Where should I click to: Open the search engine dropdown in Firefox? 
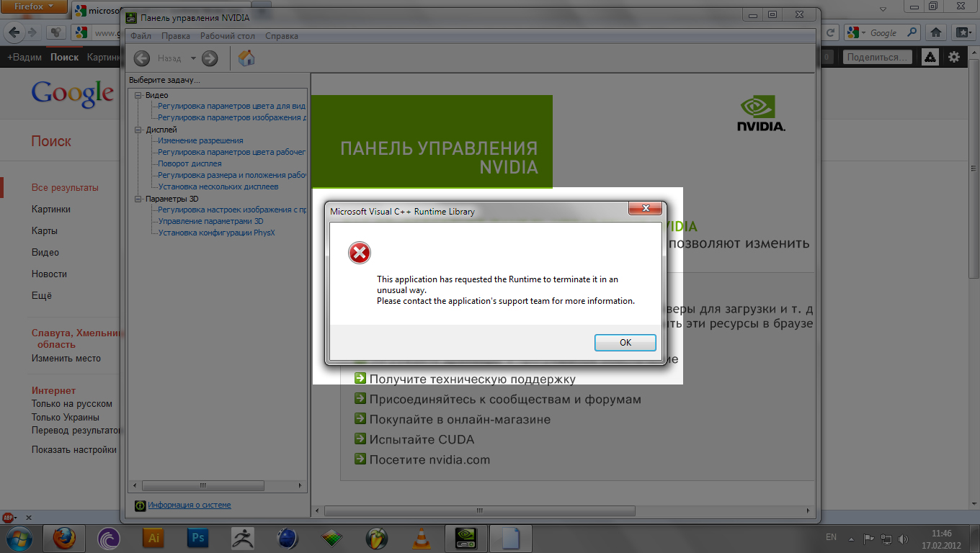tap(857, 32)
